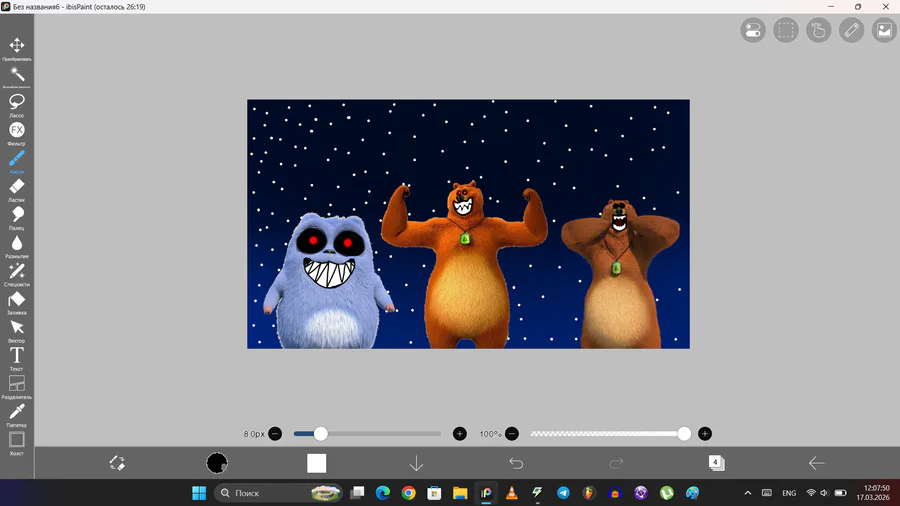Open the picture material icon at top right

click(x=885, y=30)
